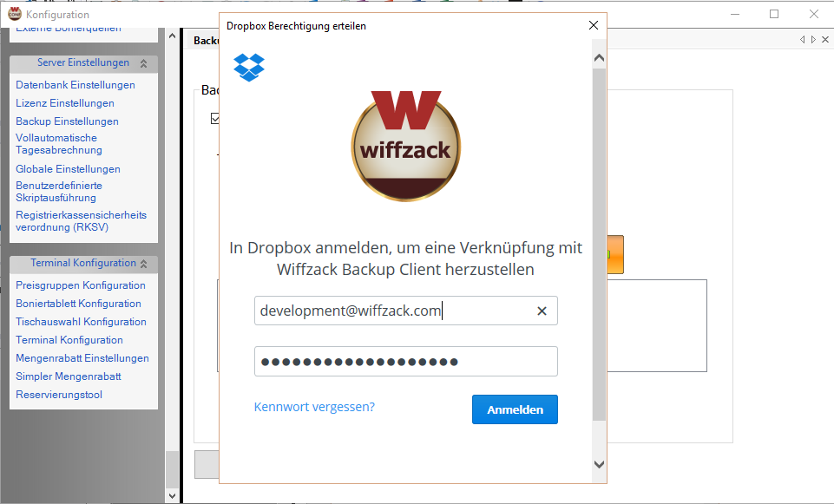Open Lizenz Einstellungen in the sidebar
Image resolution: width=834 pixels, height=504 pixels.
tap(65, 103)
